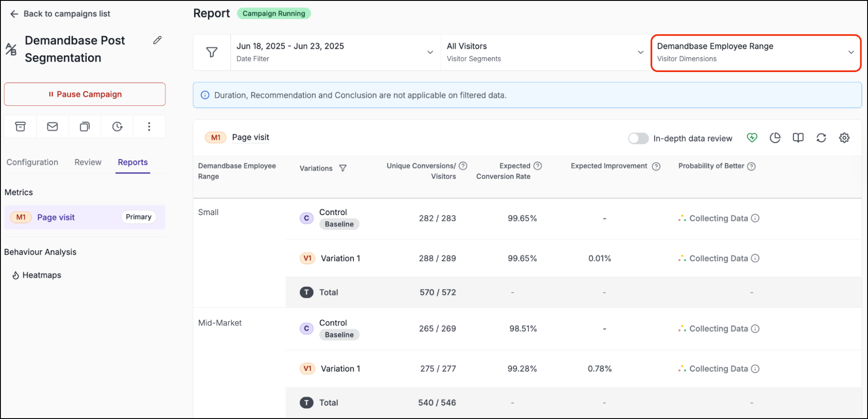Open the campaign history clock icon

click(117, 127)
